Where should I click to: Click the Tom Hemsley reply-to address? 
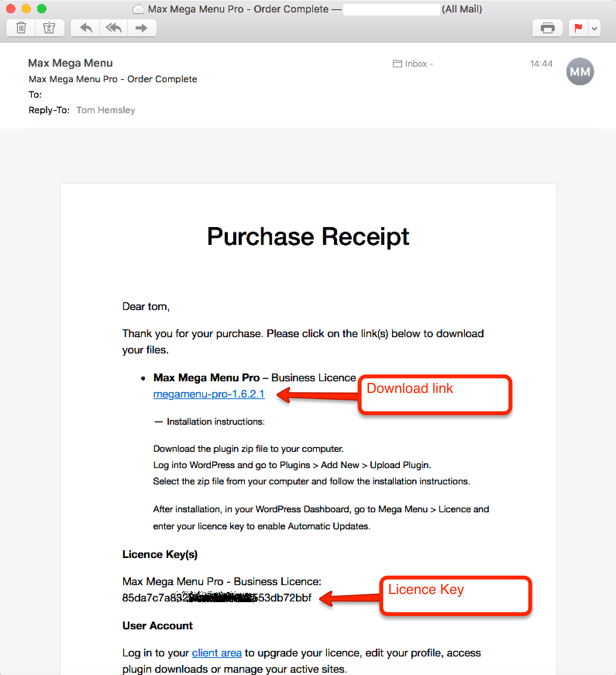coord(106,110)
